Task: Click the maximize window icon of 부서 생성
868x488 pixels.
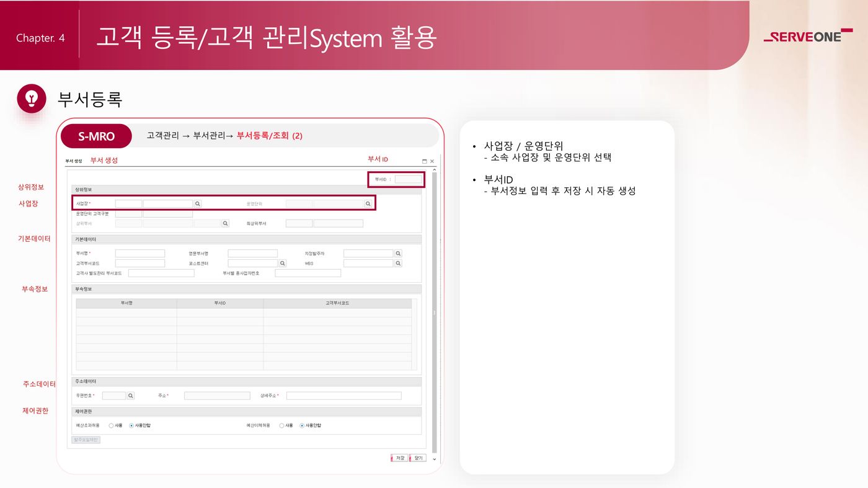Action: pyautogui.click(x=425, y=161)
